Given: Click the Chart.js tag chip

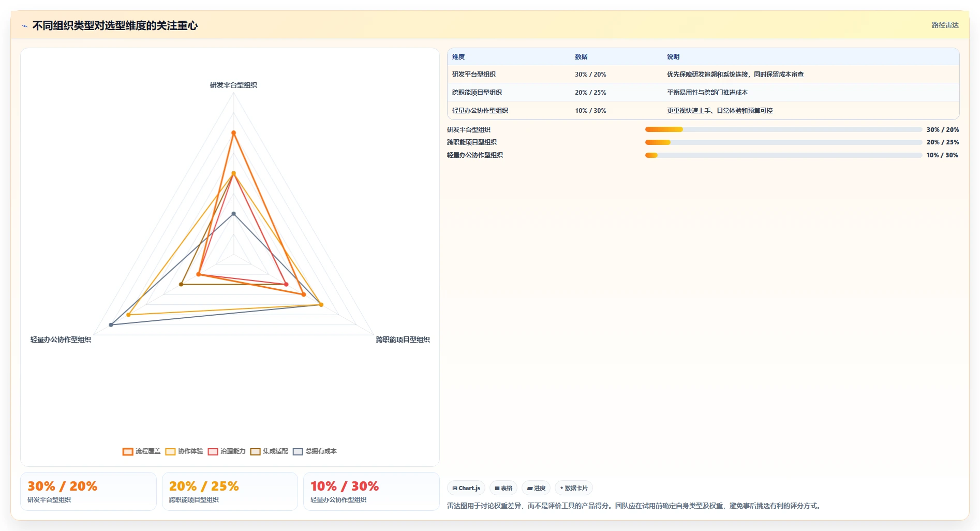Looking at the screenshot, I should (x=466, y=488).
